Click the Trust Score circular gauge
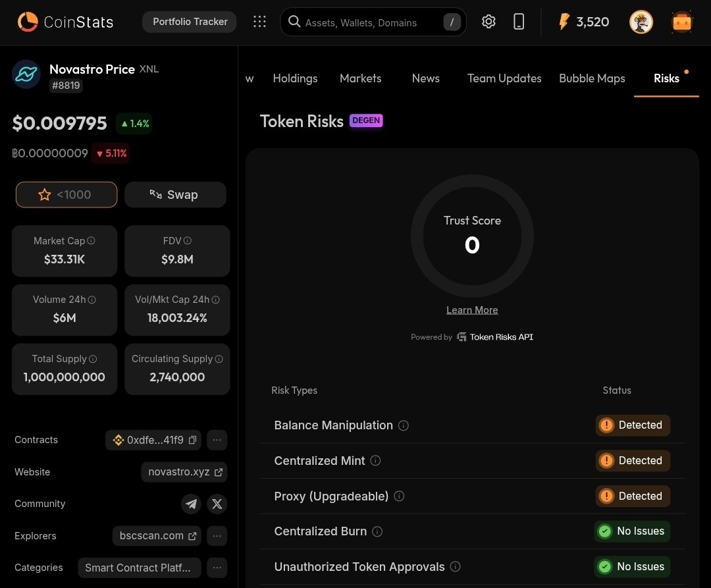The width and height of the screenshot is (711, 588). [x=472, y=236]
